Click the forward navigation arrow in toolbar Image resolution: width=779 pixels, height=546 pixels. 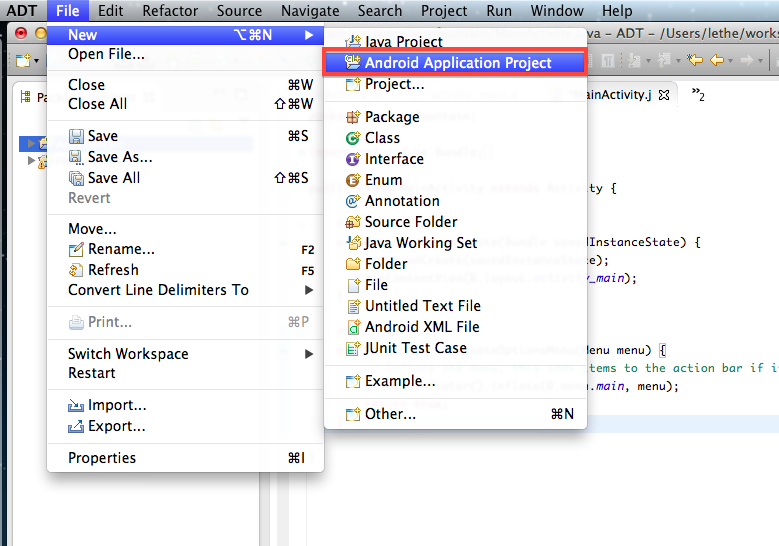[x=747, y=60]
